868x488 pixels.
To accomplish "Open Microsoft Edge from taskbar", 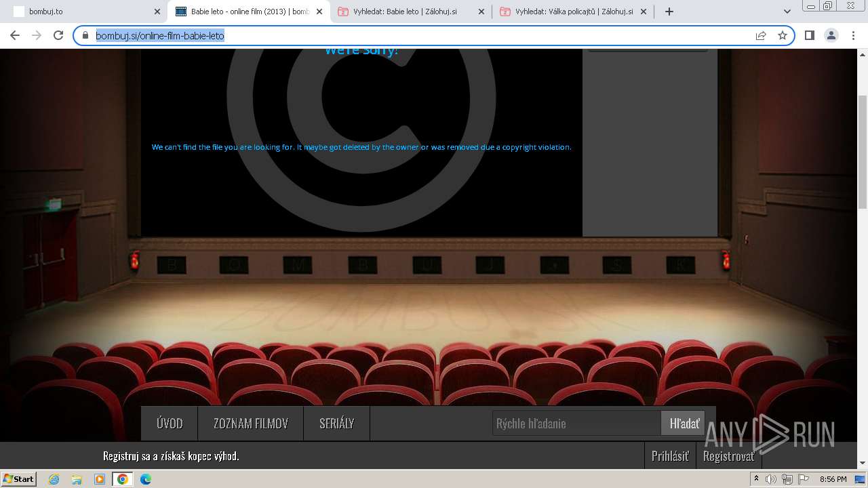I will click(146, 479).
